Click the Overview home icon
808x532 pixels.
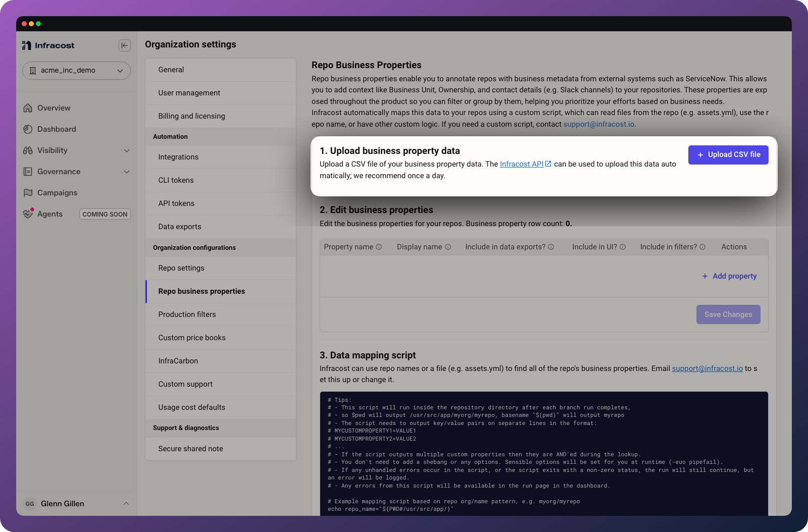(x=28, y=108)
